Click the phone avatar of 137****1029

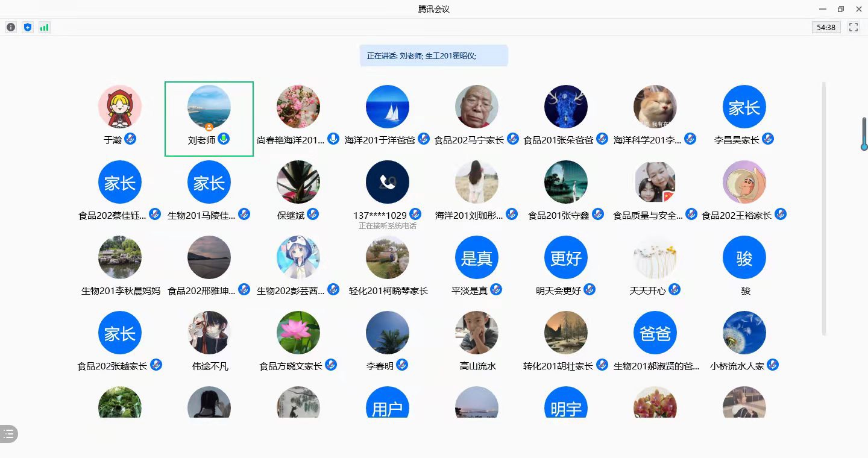point(387,182)
